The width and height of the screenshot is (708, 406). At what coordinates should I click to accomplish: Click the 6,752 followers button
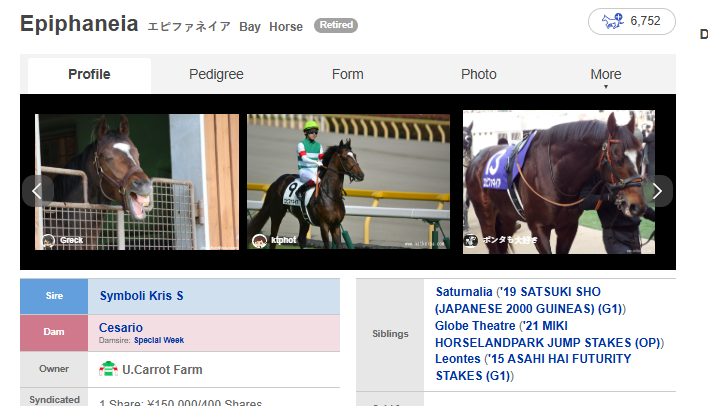(x=632, y=21)
